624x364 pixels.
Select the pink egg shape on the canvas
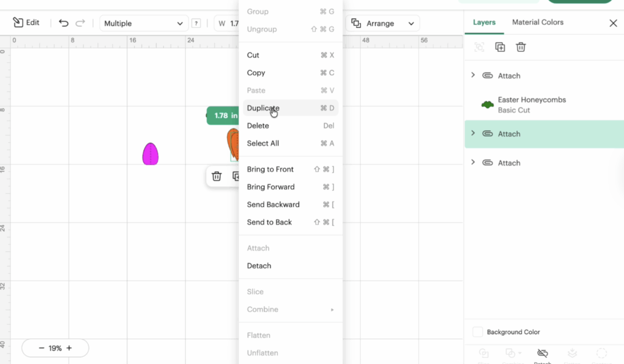coord(151,155)
